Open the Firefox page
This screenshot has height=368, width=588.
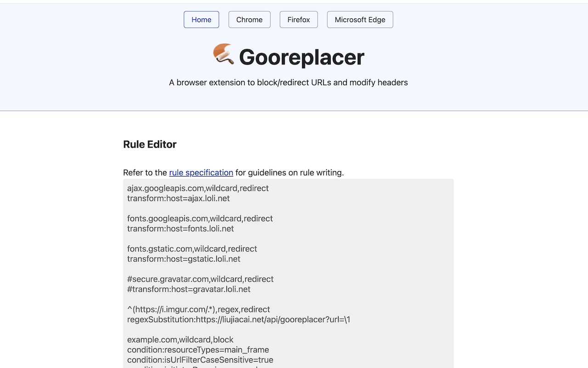pos(299,19)
